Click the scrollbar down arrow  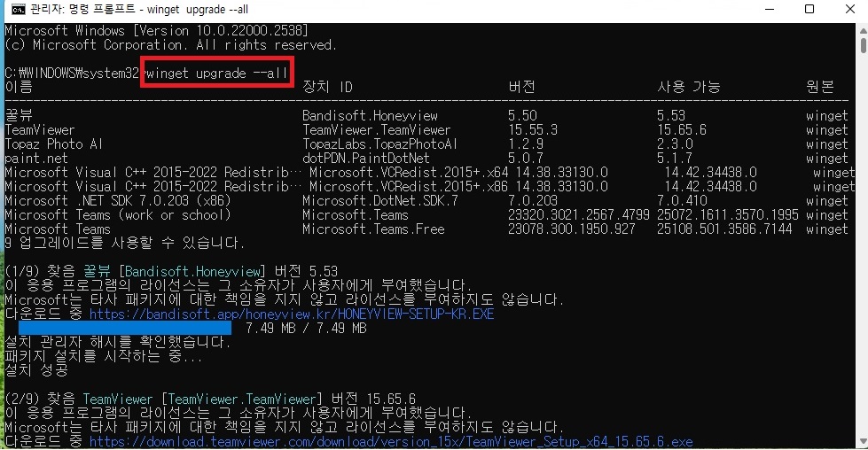863,442
